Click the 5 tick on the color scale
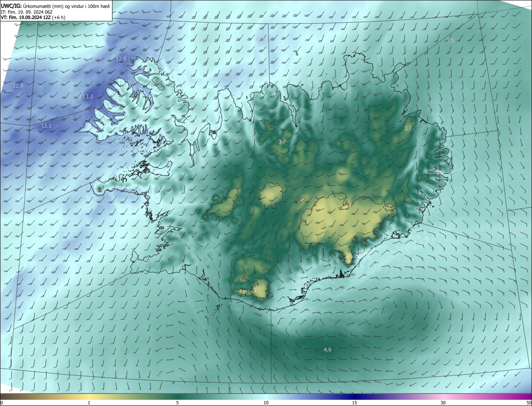 [177, 403]
